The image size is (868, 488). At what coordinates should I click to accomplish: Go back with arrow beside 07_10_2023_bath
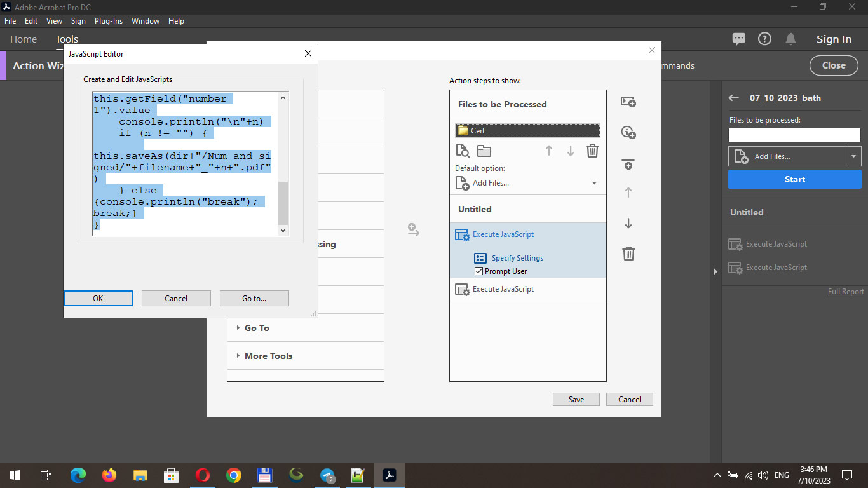pos(734,98)
